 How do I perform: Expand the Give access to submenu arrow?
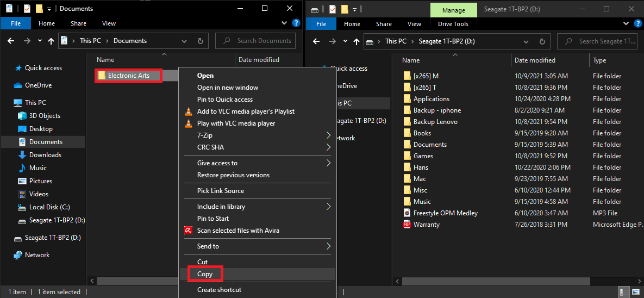coord(328,163)
